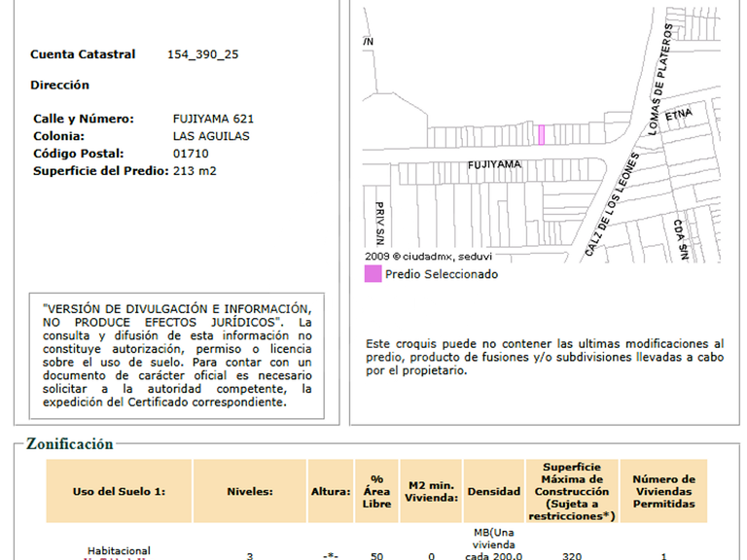
Task: Click the Niveles column header
Action: 250,491
